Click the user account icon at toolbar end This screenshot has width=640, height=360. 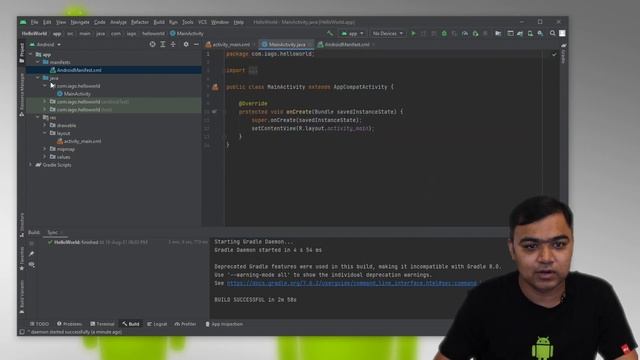click(562, 33)
